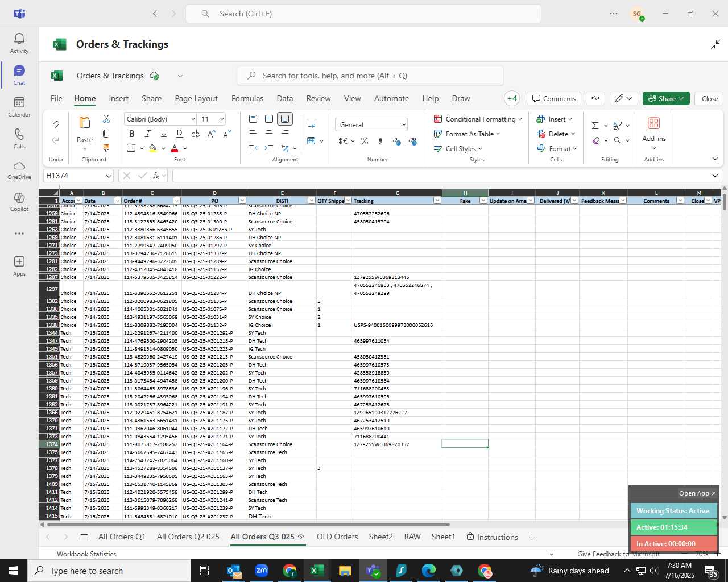Image resolution: width=728 pixels, height=582 pixels.
Task: Open the DISTI column filter dropdown
Action: pos(311,201)
